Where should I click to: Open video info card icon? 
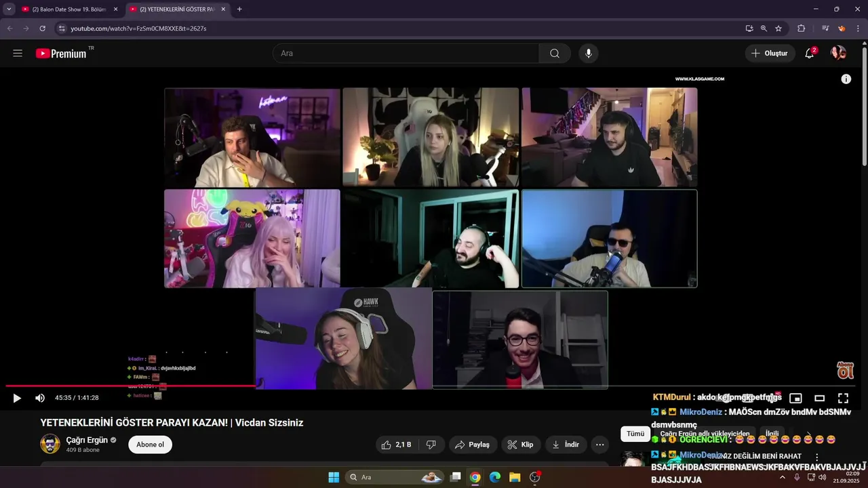tap(846, 79)
